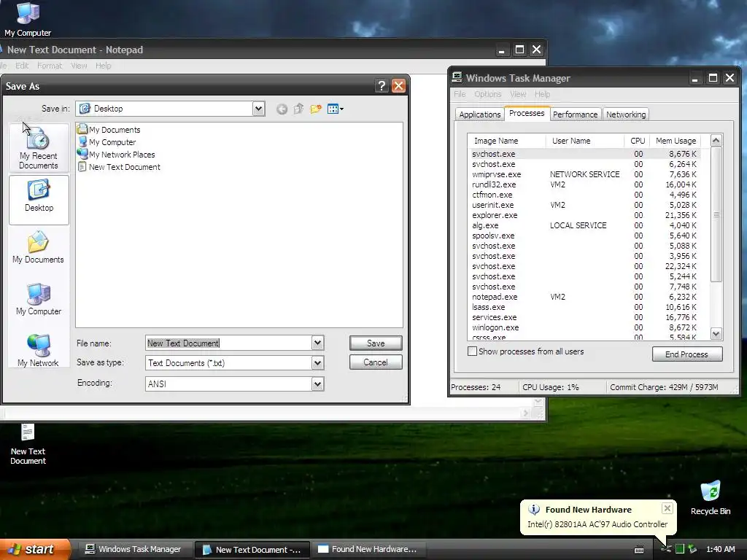Click the File name text field
This screenshot has height=560, width=747.
point(228,343)
